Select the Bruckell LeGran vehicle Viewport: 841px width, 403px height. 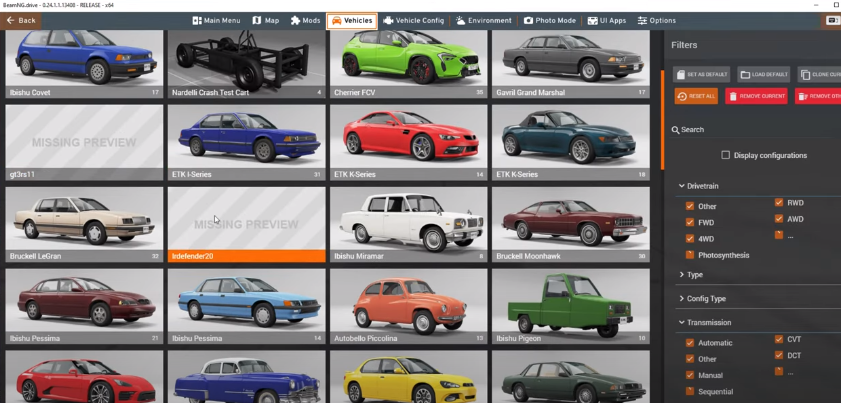click(84, 224)
